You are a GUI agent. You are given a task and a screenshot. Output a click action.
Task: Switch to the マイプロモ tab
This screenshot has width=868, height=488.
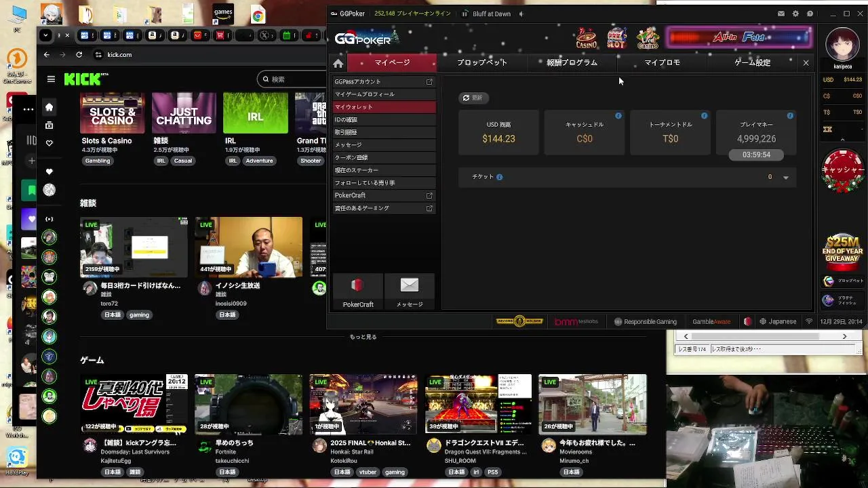click(x=662, y=62)
